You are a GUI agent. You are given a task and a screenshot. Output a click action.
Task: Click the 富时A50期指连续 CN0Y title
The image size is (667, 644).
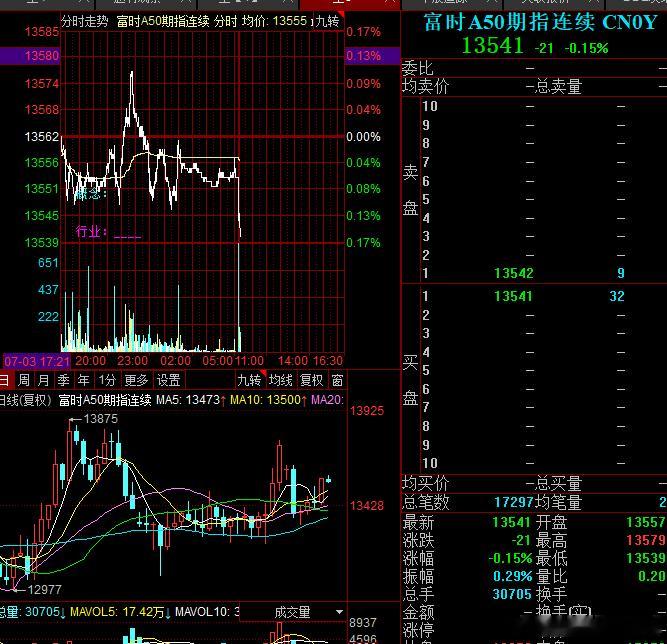541,22
